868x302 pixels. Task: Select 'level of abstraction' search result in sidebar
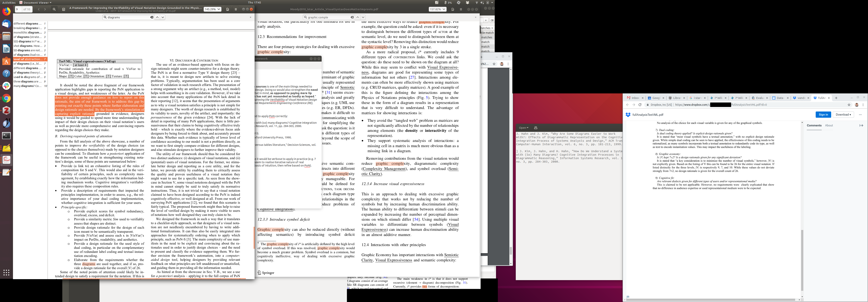(29, 59)
